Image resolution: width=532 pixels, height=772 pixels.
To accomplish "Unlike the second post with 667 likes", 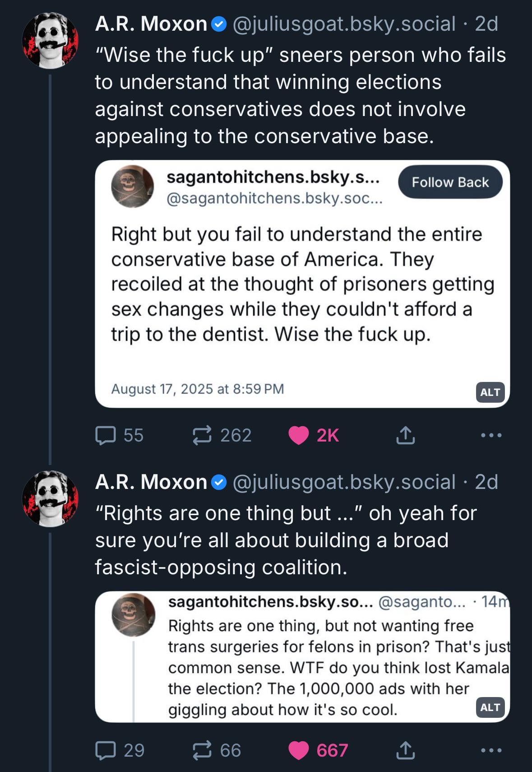I will pos(318,750).
